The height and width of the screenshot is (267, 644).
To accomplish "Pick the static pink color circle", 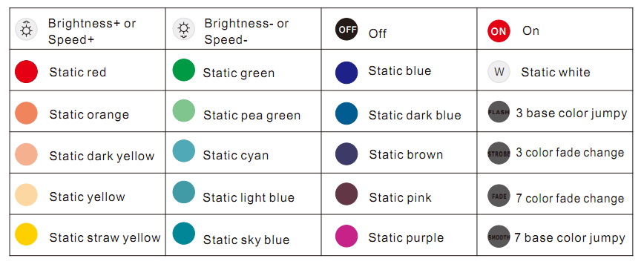I will tap(346, 194).
